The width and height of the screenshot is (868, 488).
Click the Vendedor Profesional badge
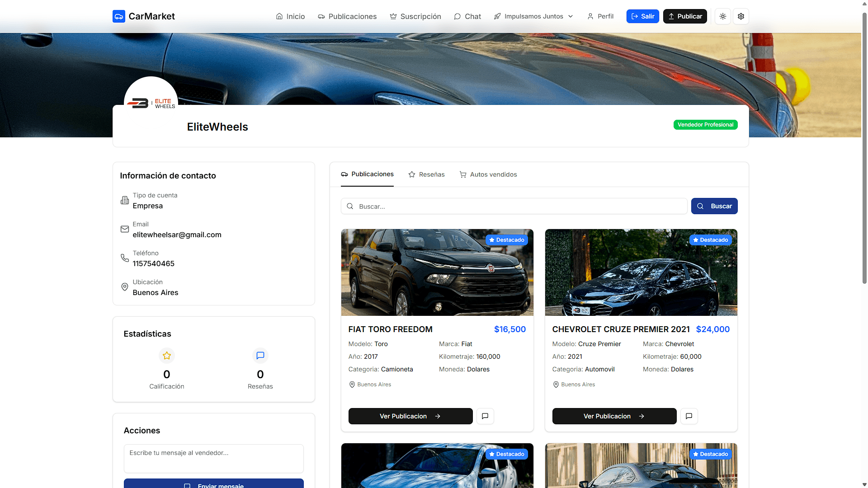(705, 125)
